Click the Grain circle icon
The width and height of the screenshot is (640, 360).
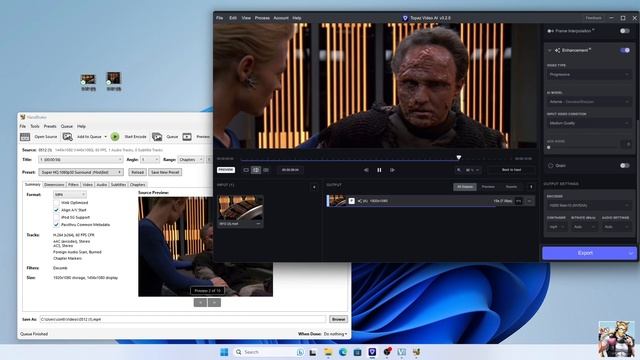[x=550, y=165]
